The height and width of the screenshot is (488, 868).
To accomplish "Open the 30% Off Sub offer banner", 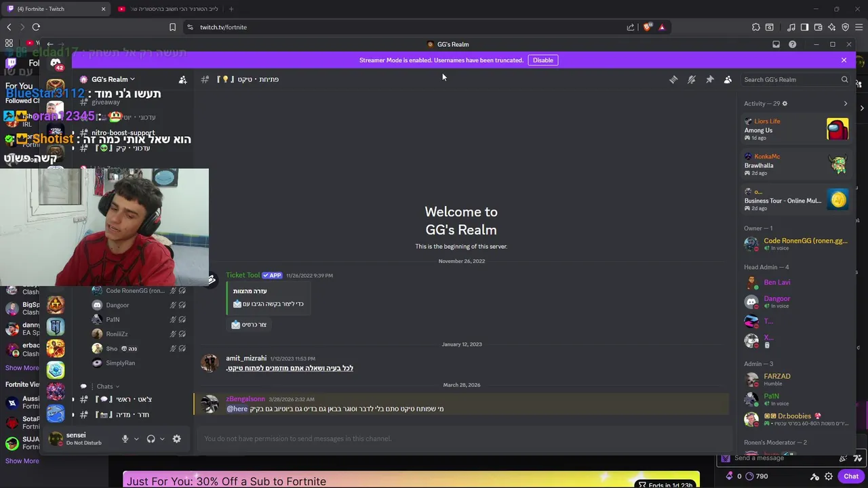I will [411, 480].
